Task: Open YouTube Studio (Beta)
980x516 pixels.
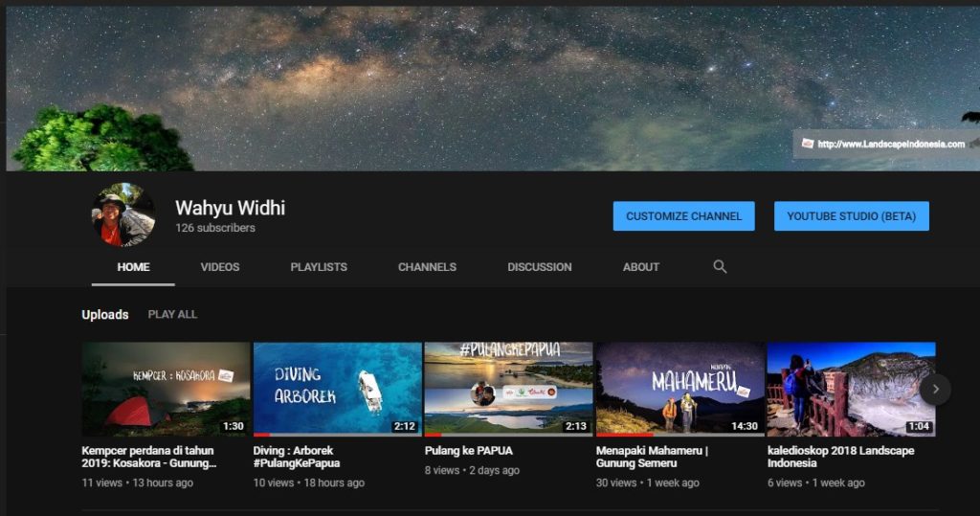Action: 851,216
